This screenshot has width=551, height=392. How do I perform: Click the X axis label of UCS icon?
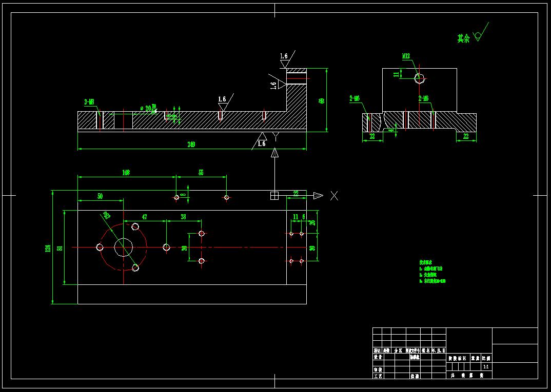point(334,196)
